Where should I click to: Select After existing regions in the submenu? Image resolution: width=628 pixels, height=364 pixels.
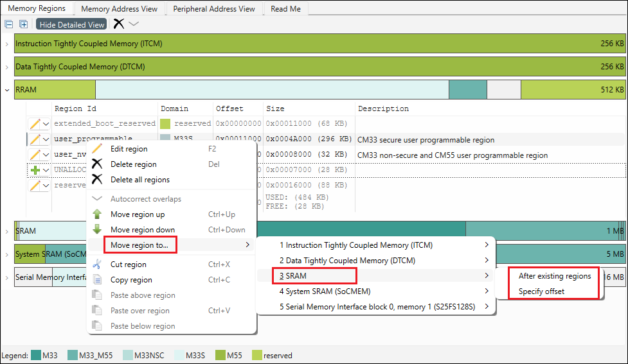[554, 276]
